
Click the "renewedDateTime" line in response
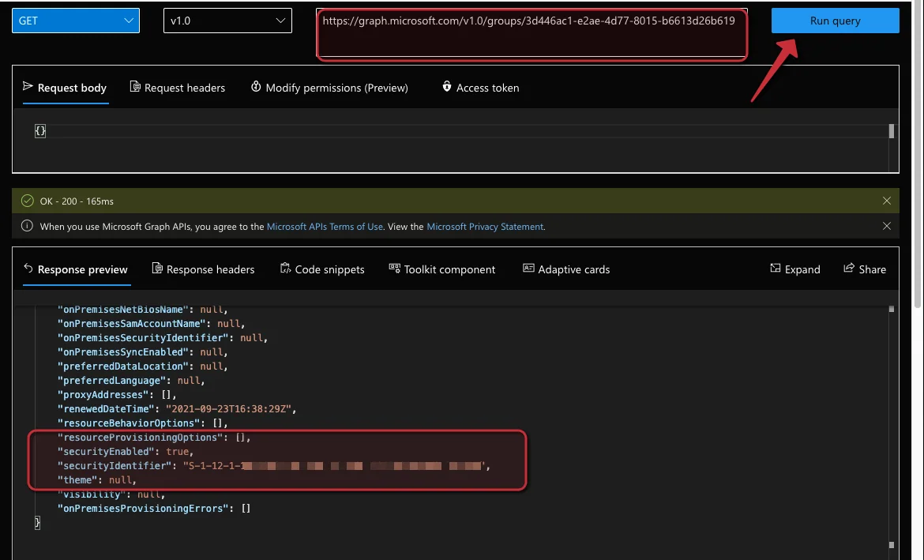click(177, 409)
